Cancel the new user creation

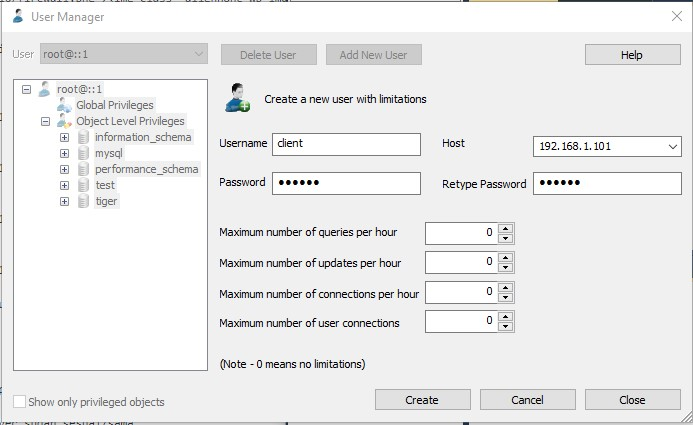click(x=527, y=400)
